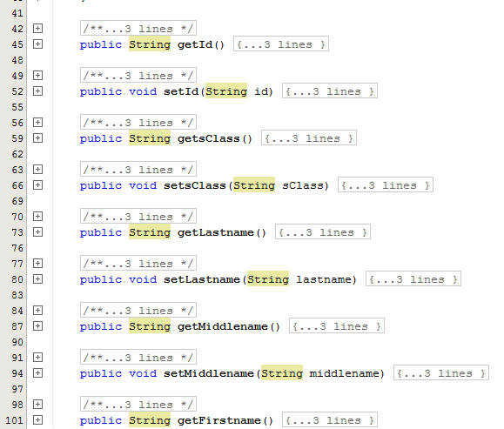Expand the getId method fold at line 45
The width and height of the screenshot is (504, 429).
tap(37, 44)
